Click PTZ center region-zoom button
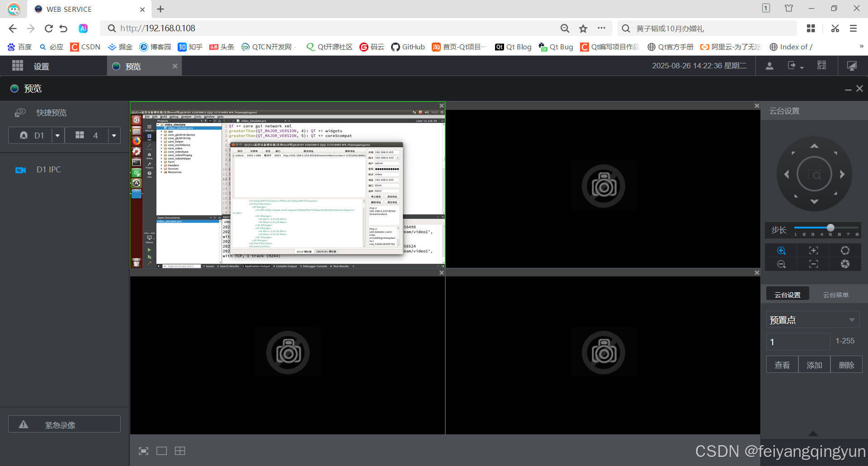This screenshot has height=466, width=868. tap(814, 174)
